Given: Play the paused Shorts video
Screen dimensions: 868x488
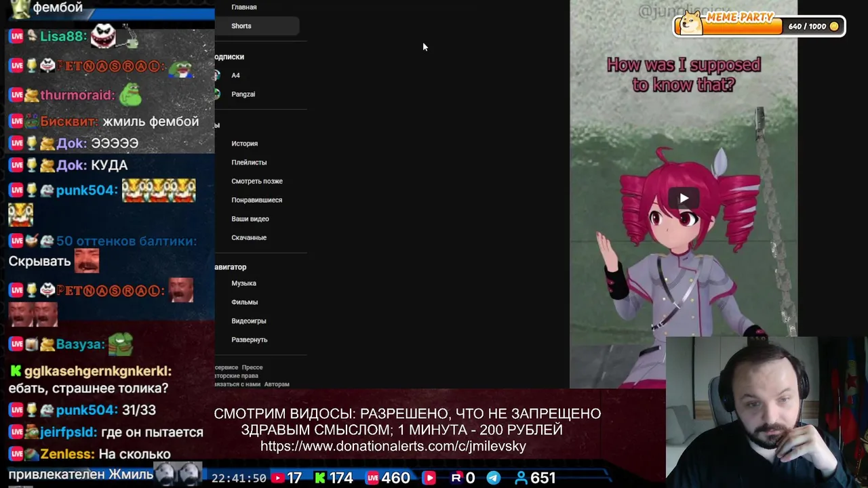Looking at the screenshot, I should coord(684,199).
